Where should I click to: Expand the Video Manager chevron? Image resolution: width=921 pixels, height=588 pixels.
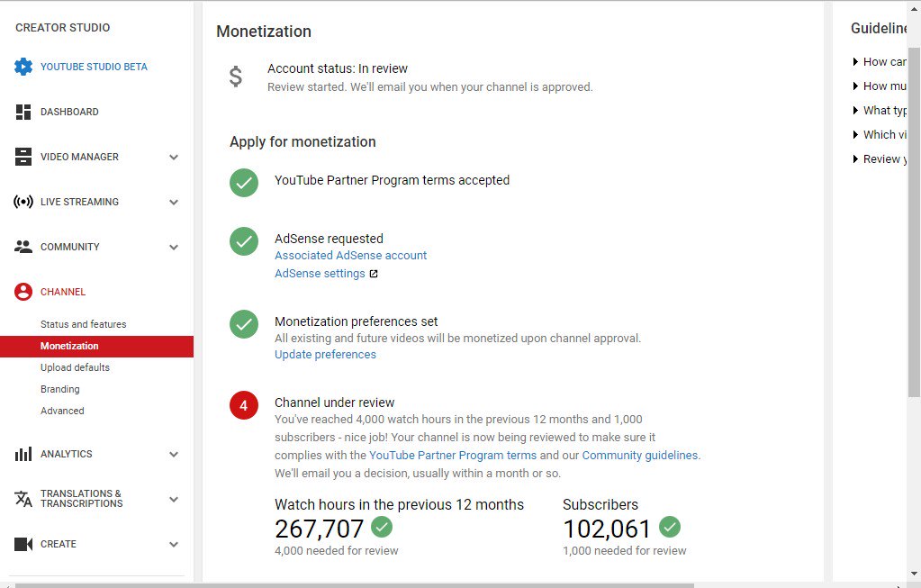click(x=174, y=157)
